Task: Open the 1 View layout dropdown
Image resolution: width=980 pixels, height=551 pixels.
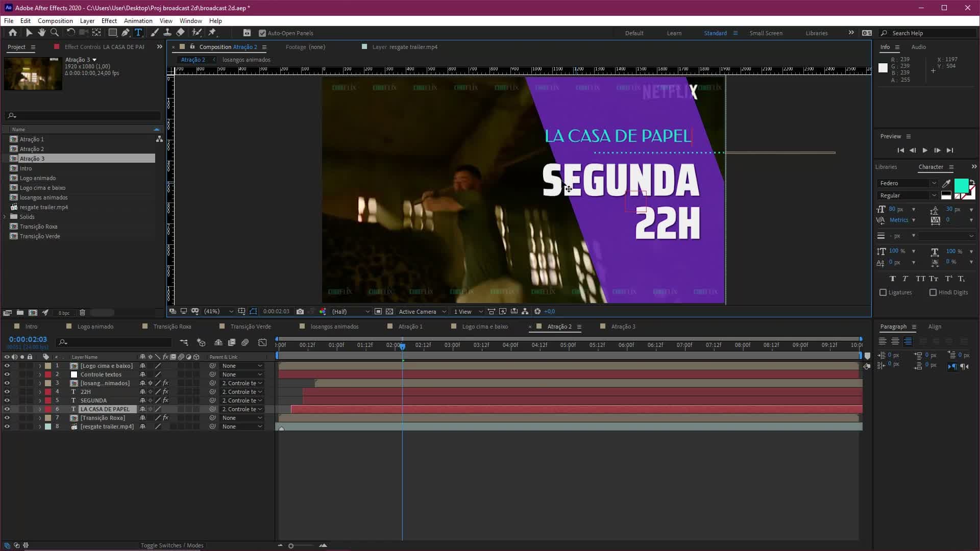Action: (x=468, y=312)
